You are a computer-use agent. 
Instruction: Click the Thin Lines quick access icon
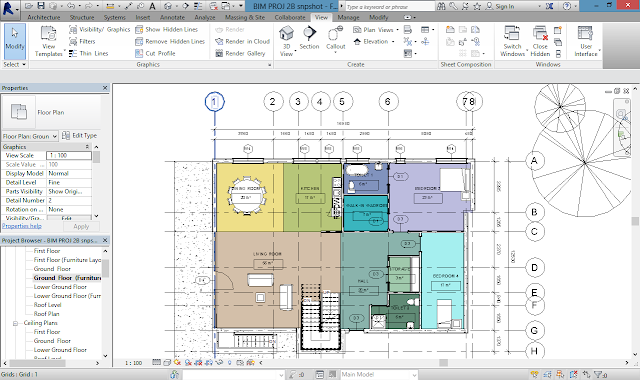click(x=198, y=6)
